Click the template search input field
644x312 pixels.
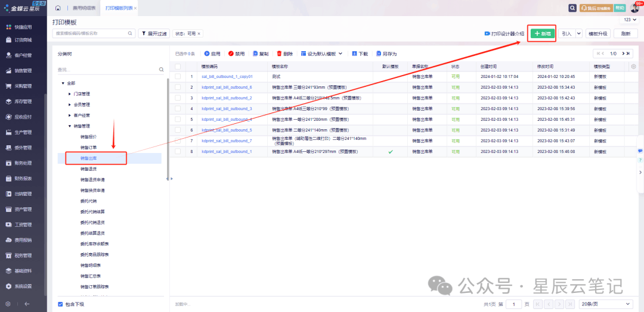[92, 33]
